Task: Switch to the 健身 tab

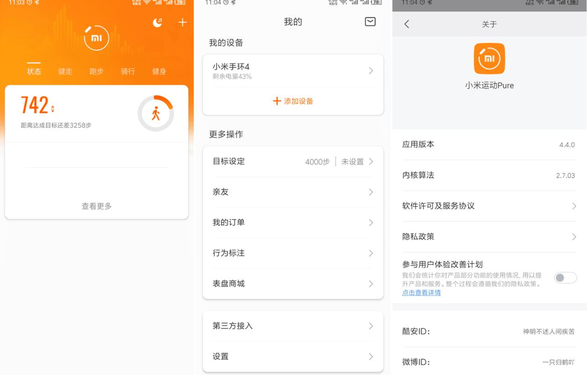Action: pos(159,71)
